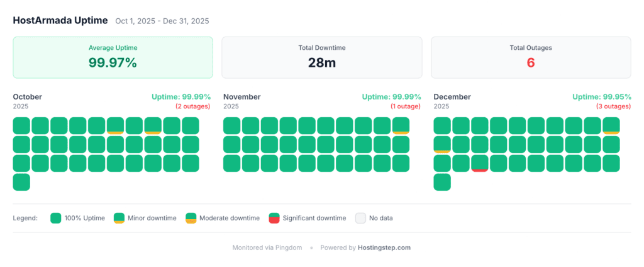
Task: Click the No data legend icon
Action: 360,219
